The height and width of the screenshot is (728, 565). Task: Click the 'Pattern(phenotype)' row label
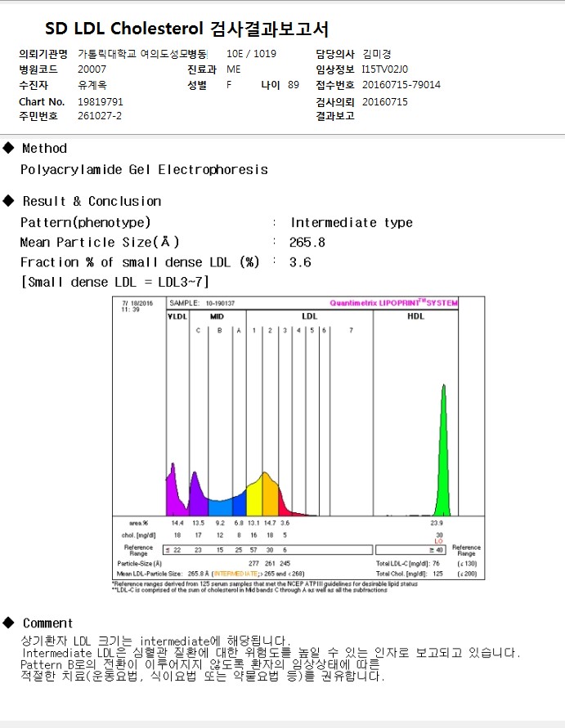(86, 223)
